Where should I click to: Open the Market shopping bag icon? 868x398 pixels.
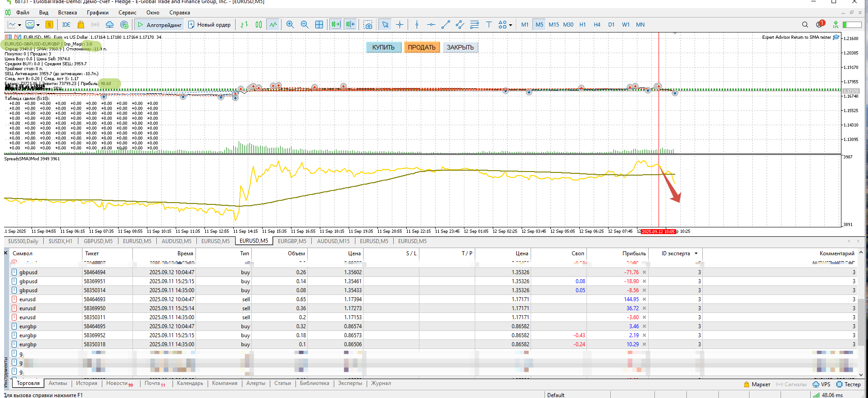(x=81, y=25)
